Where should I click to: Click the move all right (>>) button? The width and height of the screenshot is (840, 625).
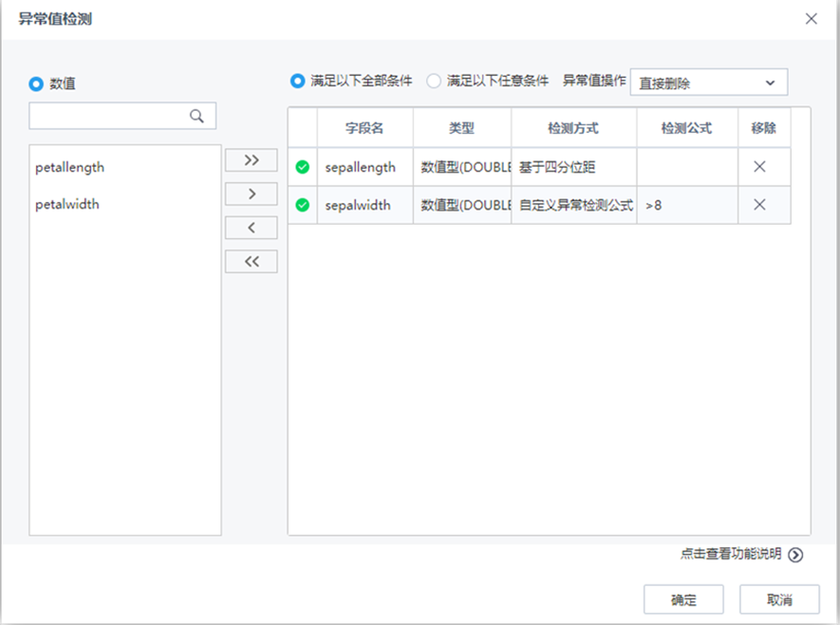point(252,160)
